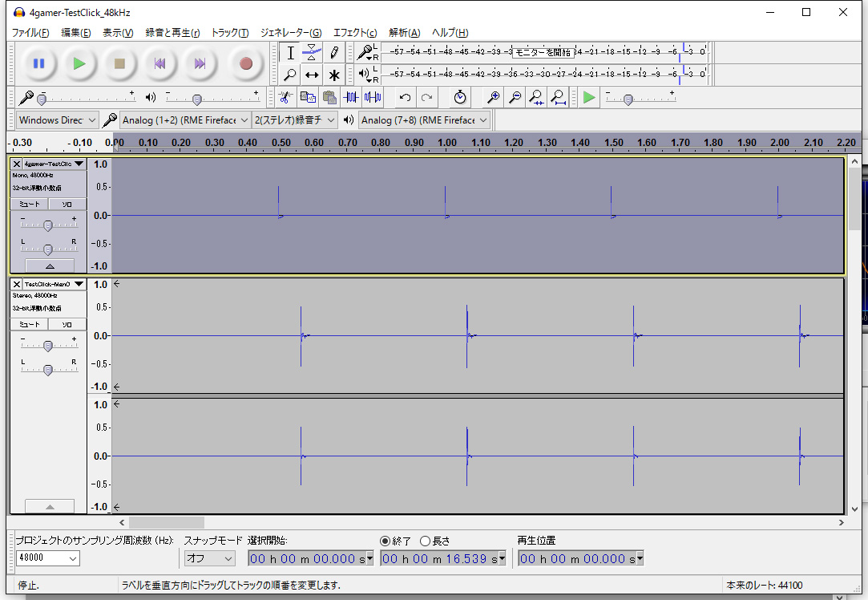The width and height of the screenshot is (868, 600).
Task: Choose the Time Shift tool
Action: 312,75
